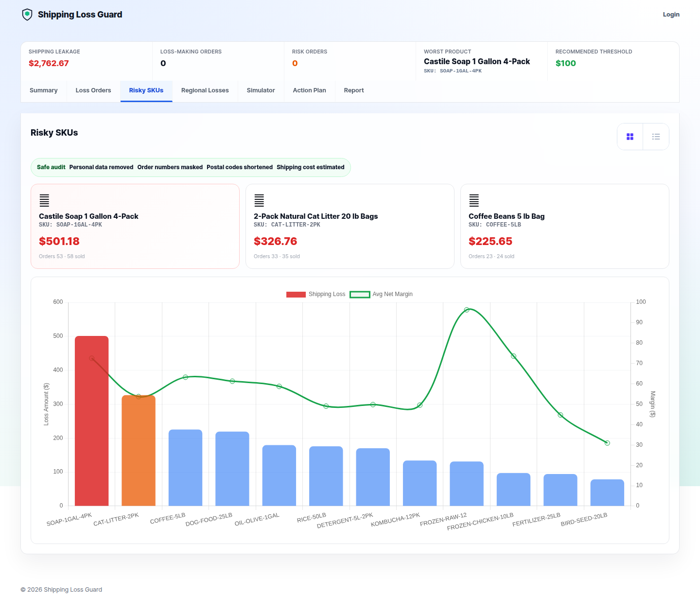Click the Shipping Loss Guard shield logo

click(x=27, y=15)
